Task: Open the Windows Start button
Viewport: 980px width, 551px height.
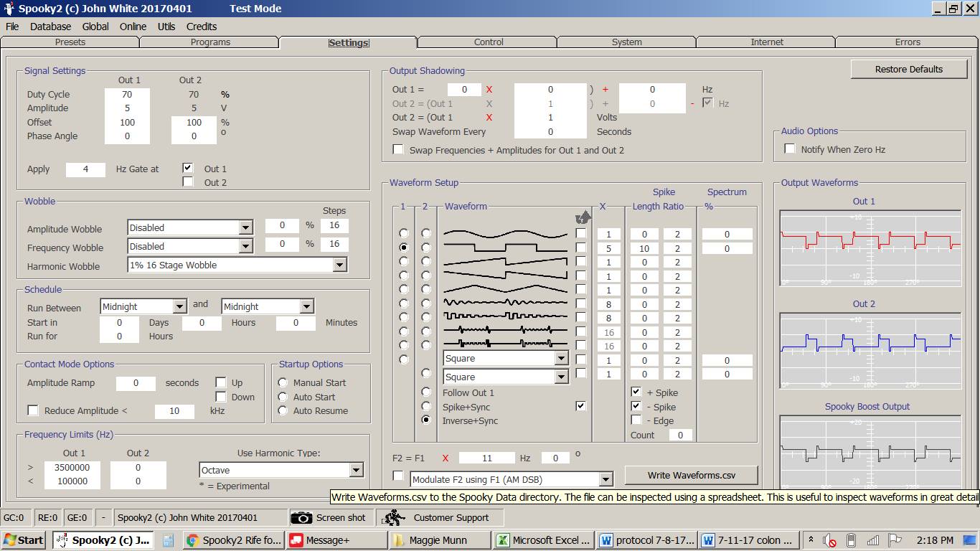Action: click(x=24, y=540)
